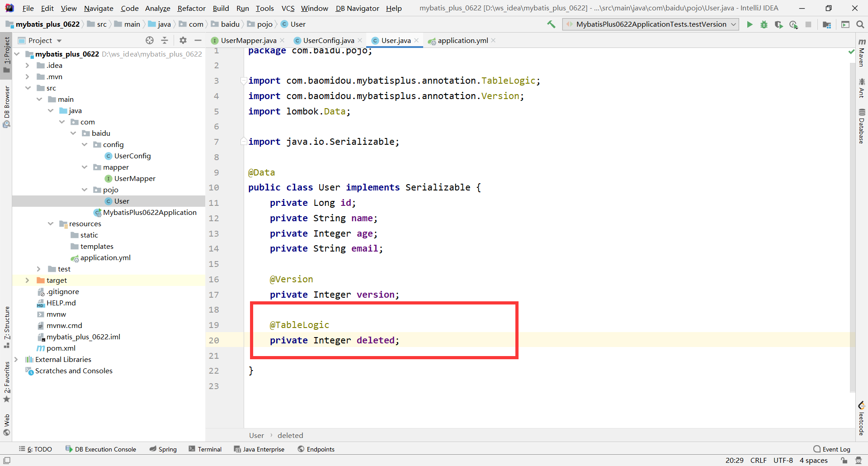Click Locate/Scroll from Source target icon
The image size is (868, 466).
(x=150, y=40)
